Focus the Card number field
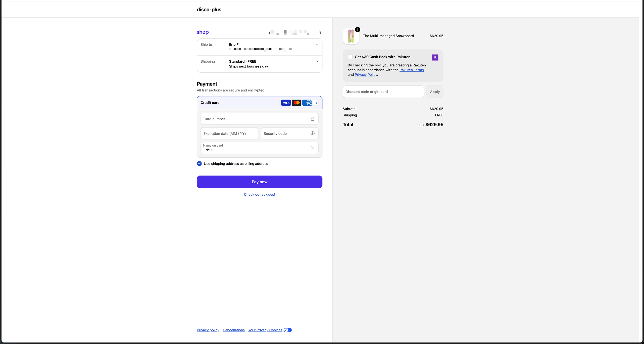This screenshot has width=644, height=344. (259, 119)
